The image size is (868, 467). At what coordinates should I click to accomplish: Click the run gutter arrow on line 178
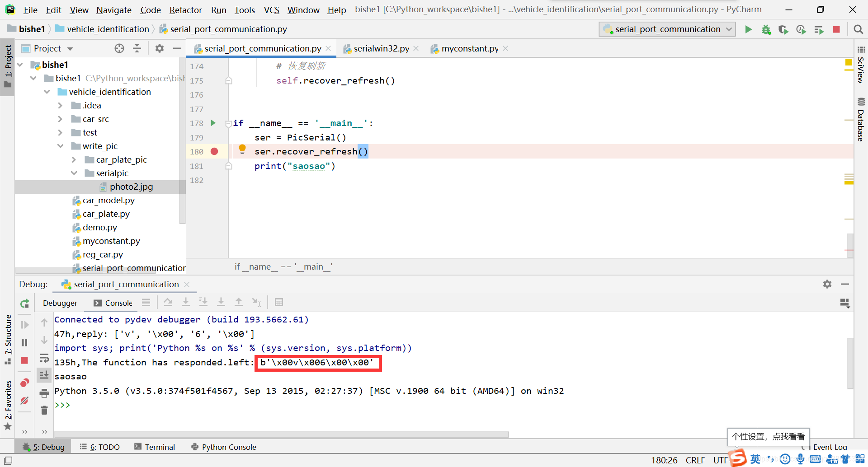213,123
